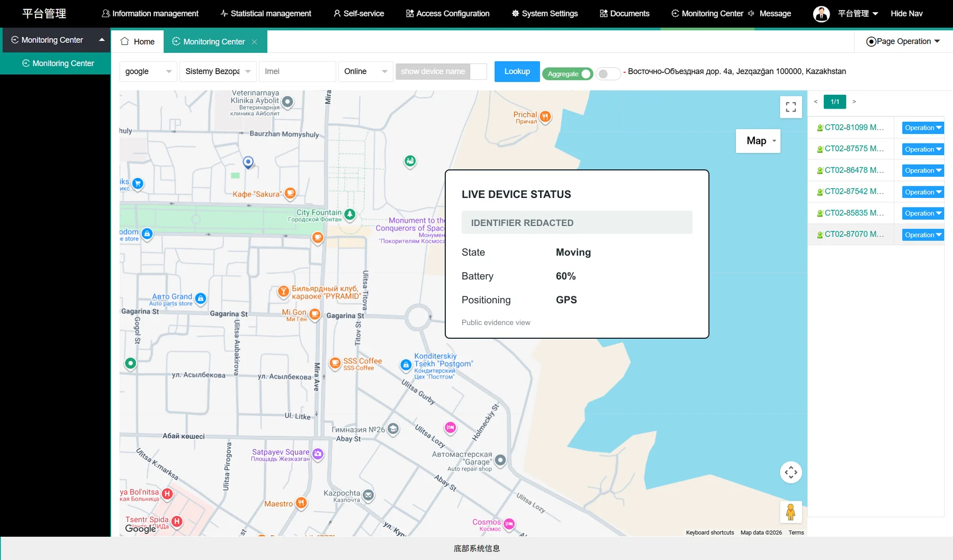Viewport: 953px width, 560px height.
Task: Switch to the Home tab
Action: click(138, 41)
